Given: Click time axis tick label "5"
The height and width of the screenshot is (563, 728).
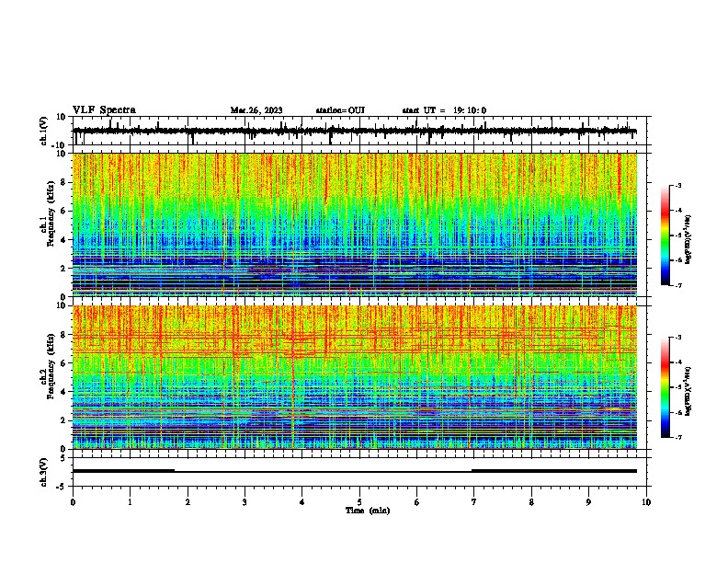Looking at the screenshot, I should [x=359, y=502].
